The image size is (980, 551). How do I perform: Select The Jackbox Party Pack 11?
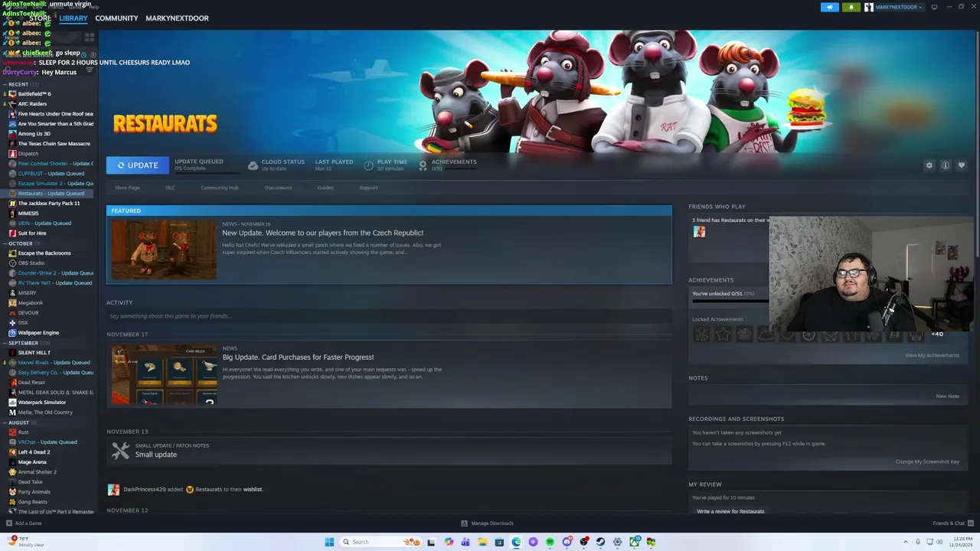coord(48,204)
